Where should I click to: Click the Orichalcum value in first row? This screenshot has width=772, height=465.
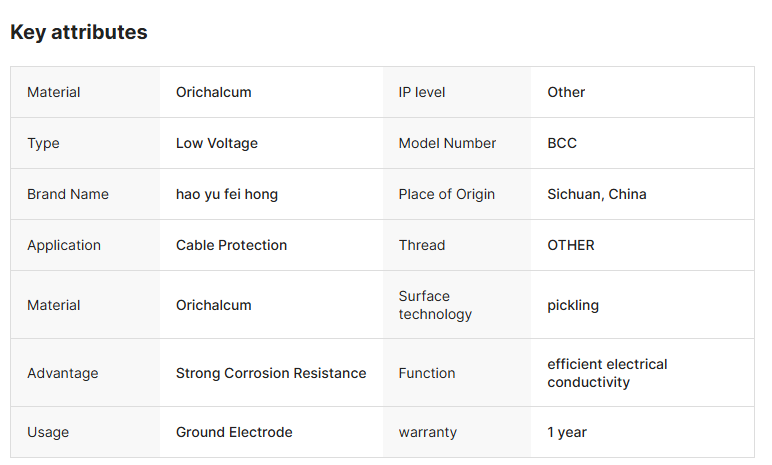click(x=213, y=92)
